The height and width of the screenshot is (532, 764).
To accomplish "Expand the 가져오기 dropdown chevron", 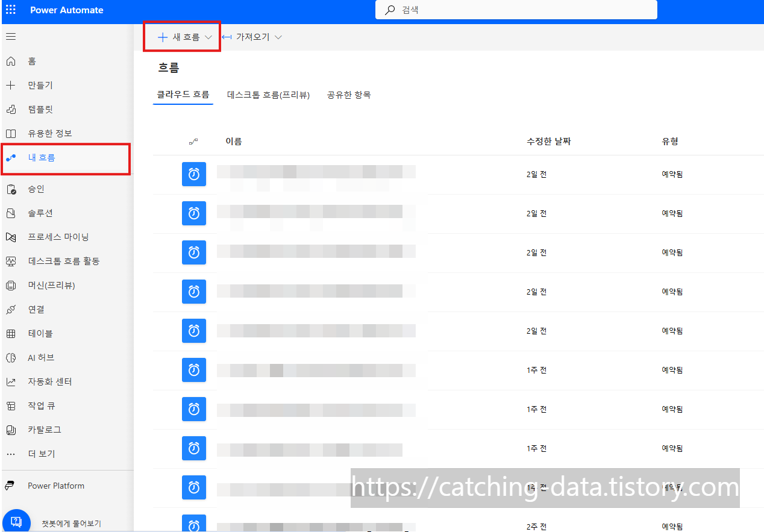I will 278,37.
